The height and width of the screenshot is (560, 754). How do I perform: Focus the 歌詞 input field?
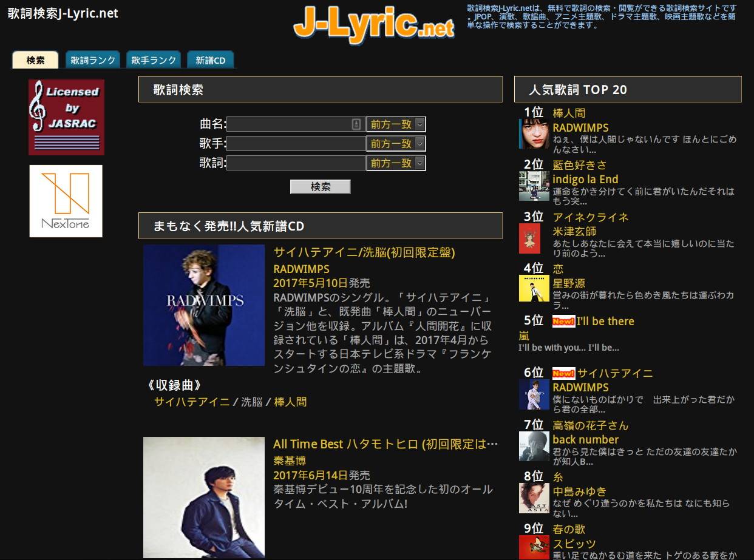[296, 163]
